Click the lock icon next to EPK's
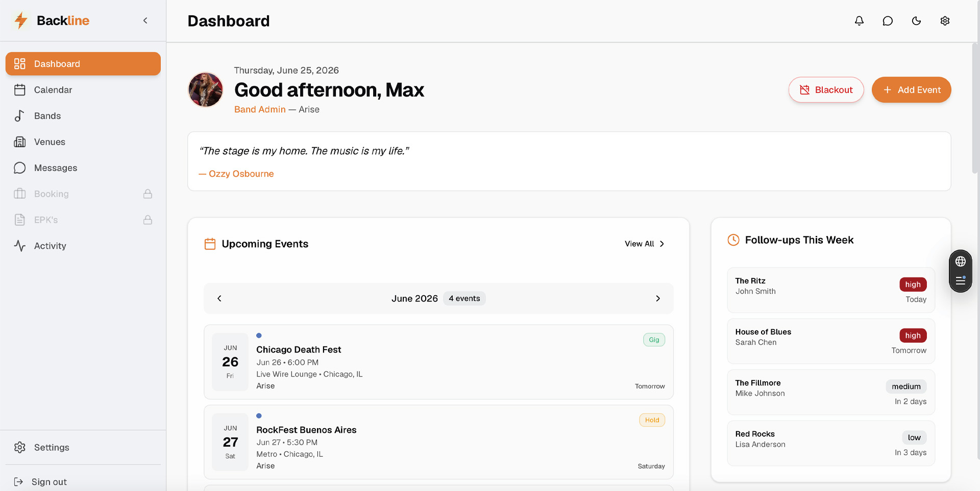 [x=148, y=220]
